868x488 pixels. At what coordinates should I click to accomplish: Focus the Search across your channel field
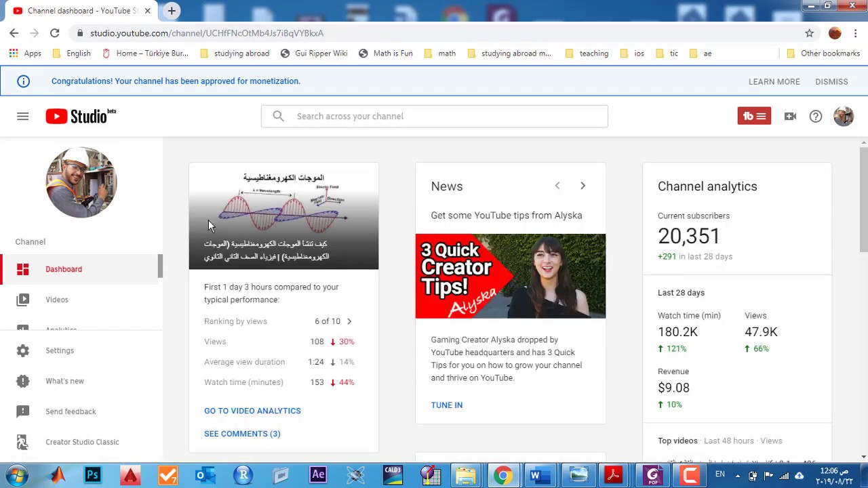[x=434, y=116]
